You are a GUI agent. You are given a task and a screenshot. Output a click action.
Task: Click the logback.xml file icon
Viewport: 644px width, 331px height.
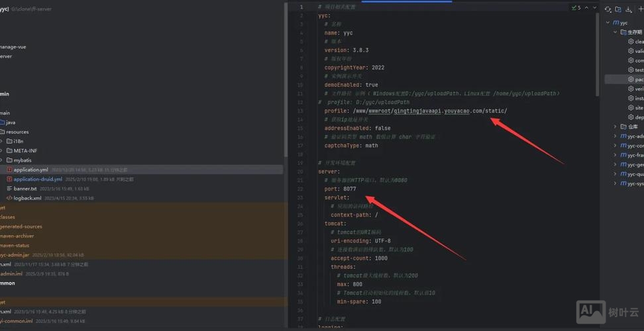pos(9,198)
